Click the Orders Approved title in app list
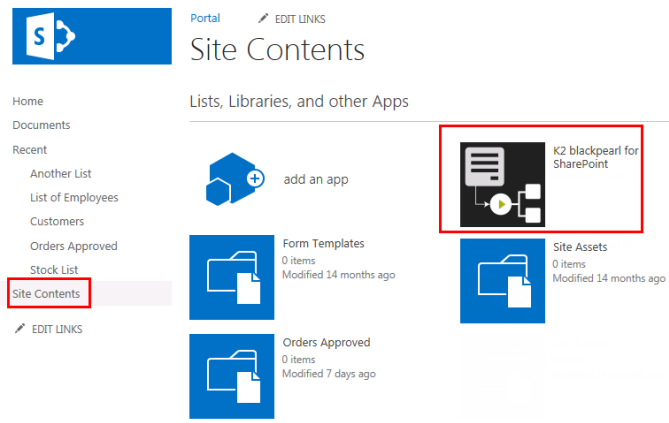The image size is (669, 423). pos(326,342)
